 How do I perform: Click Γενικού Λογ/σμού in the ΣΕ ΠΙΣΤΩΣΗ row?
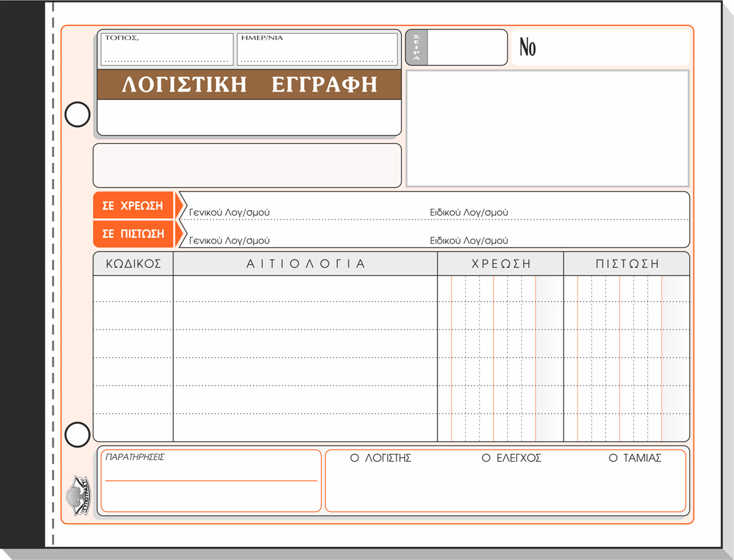click(229, 241)
